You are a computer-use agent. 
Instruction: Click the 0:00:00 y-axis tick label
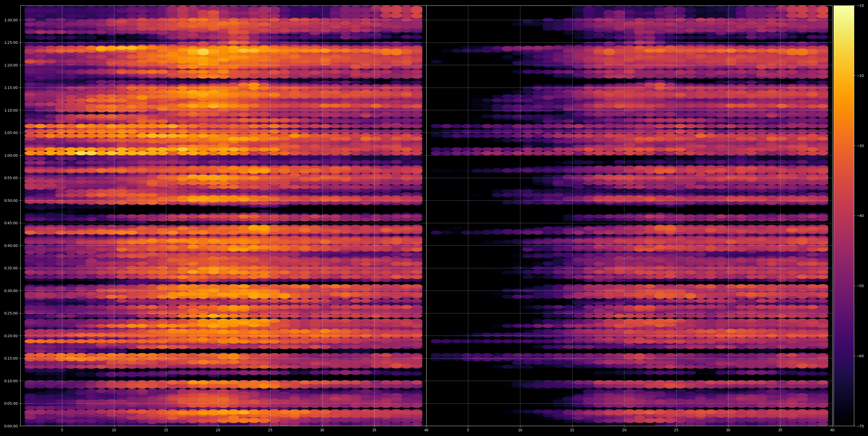(11, 426)
